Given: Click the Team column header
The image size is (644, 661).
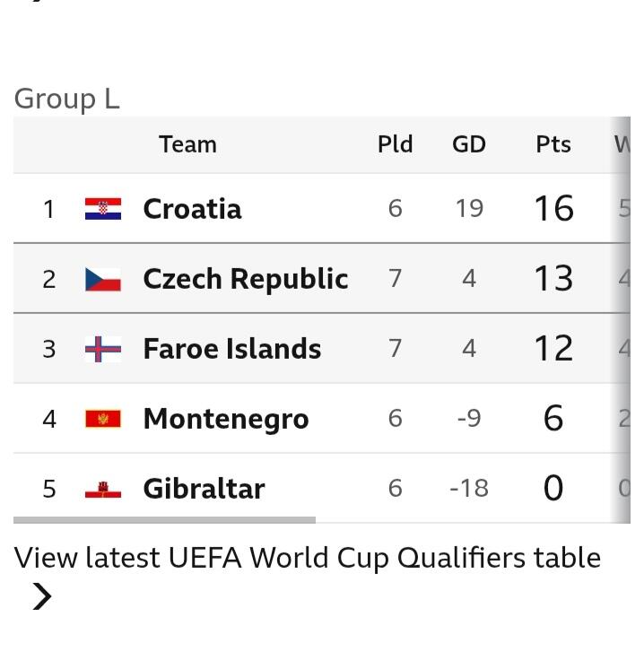Looking at the screenshot, I should (x=187, y=144).
